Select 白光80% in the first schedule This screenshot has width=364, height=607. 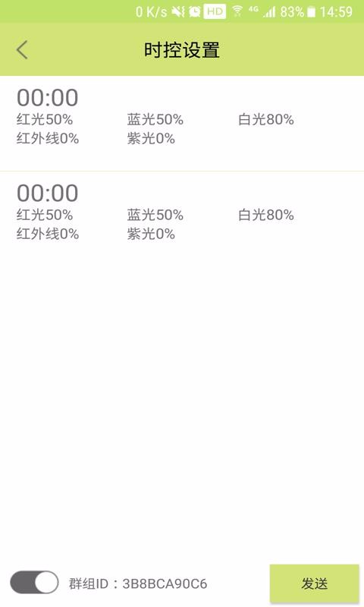click(x=265, y=119)
